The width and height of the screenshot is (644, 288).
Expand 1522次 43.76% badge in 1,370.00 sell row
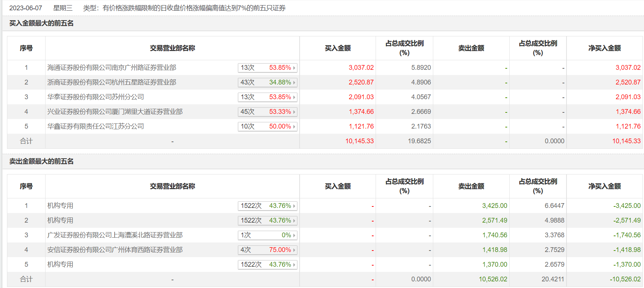tap(268, 264)
